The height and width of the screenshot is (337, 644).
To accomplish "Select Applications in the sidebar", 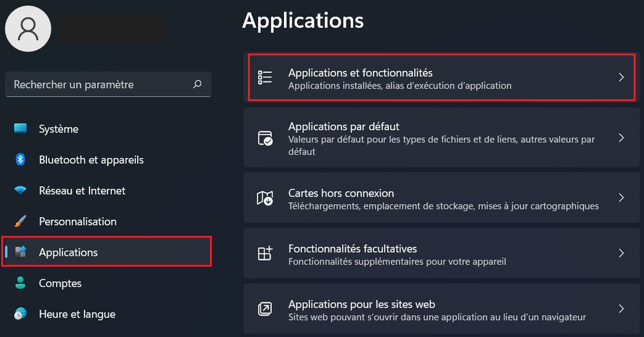I will coord(68,253).
